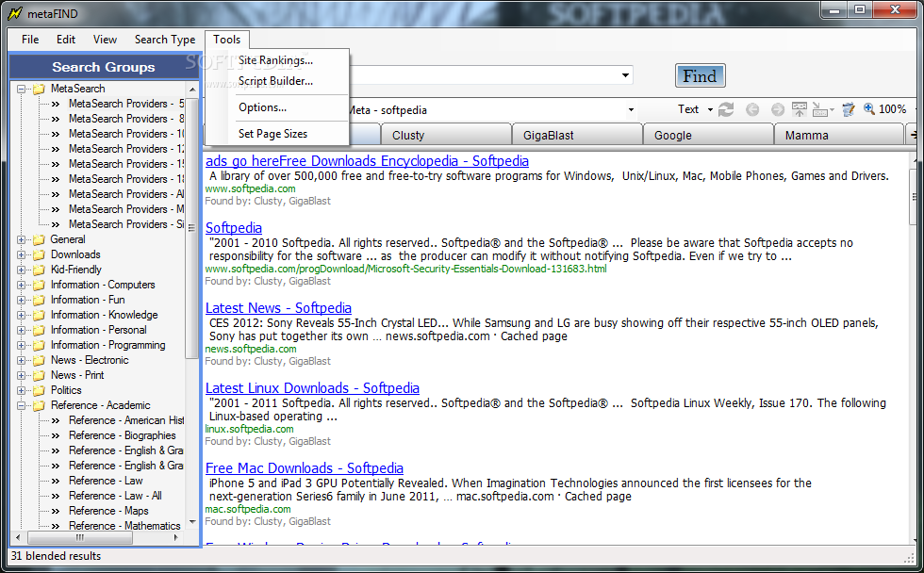Expand the Information - Programming node
Screen dimensions: 924x573
[x=21, y=345]
